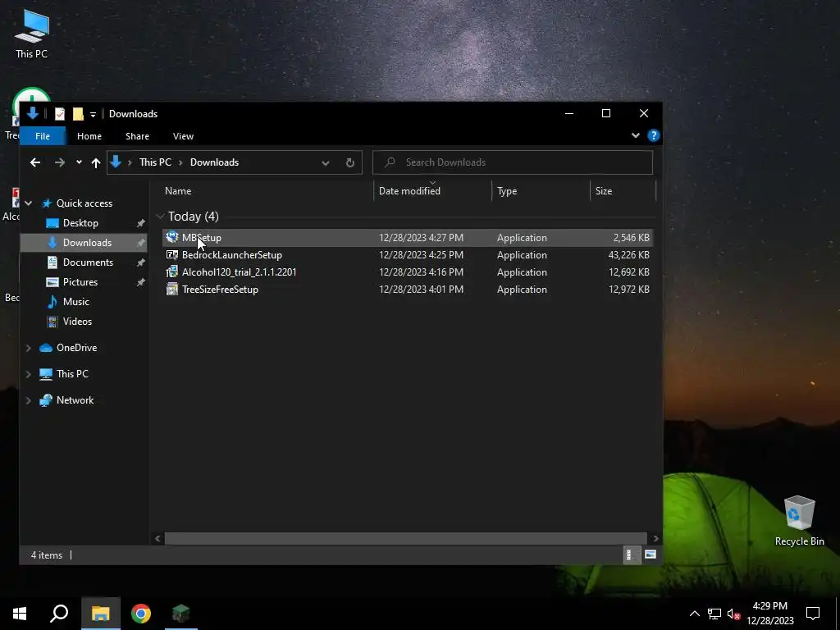
Task: Click the New folder quick access icon
Action: click(x=78, y=113)
